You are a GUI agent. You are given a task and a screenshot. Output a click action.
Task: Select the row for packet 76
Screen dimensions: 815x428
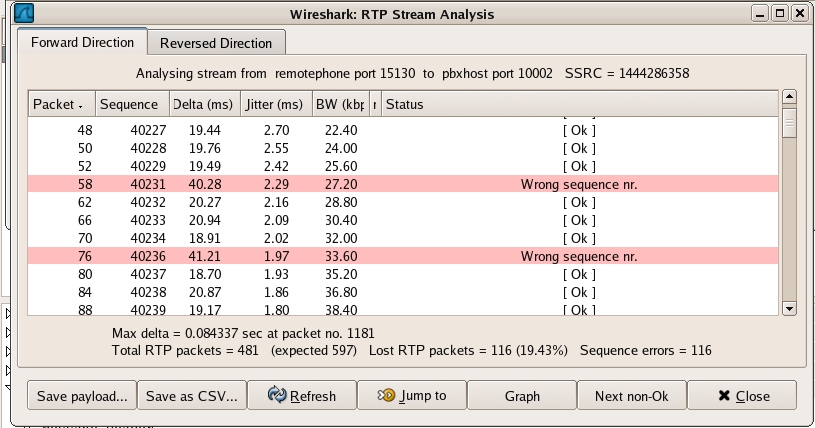(400, 256)
